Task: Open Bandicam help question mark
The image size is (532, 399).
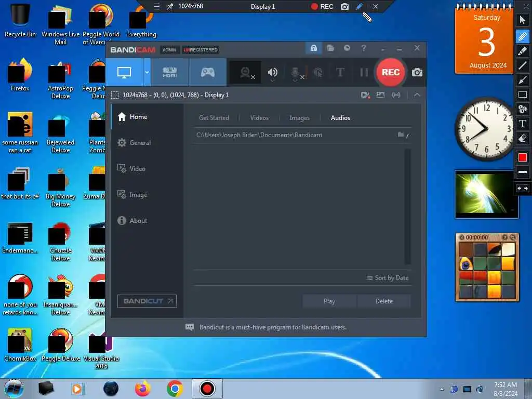Action: pyautogui.click(x=363, y=48)
